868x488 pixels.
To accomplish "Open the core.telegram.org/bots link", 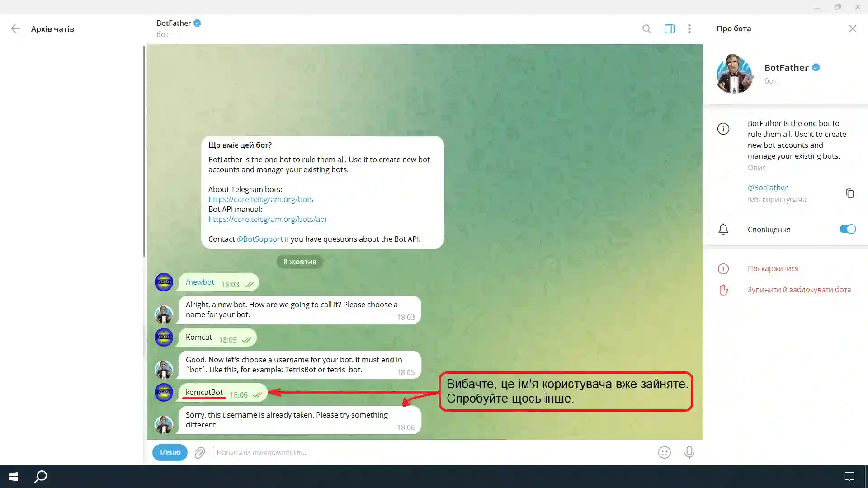I will [x=260, y=199].
